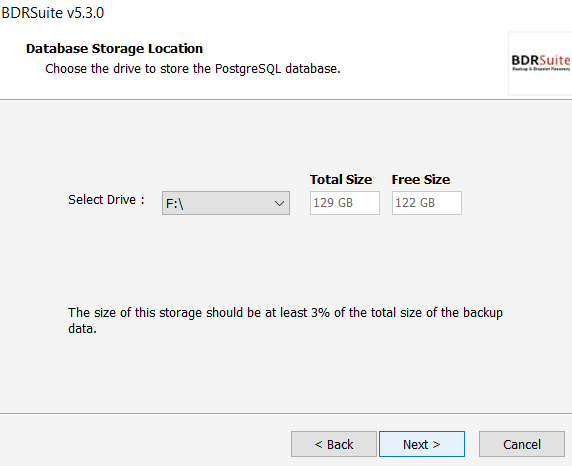The height and width of the screenshot is (466, 572).
Task: Click the BDRSuite logo image
Action: point(540,63)
